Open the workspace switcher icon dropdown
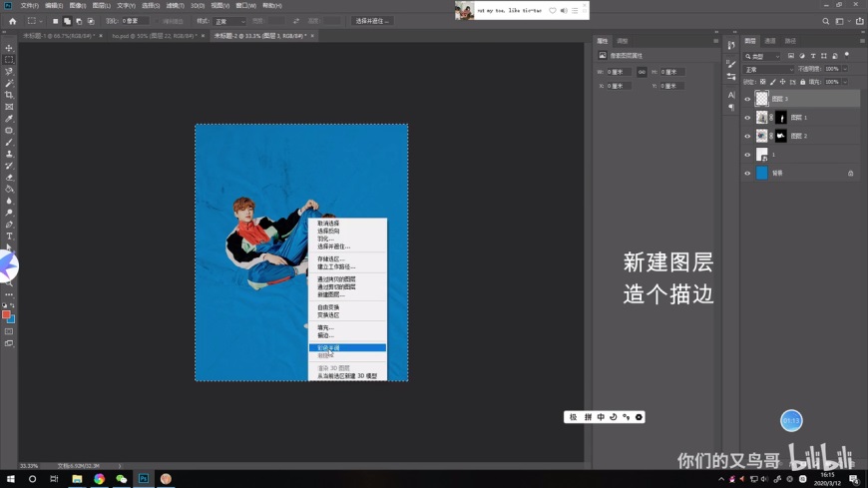The image size is (868, 488). [x=842, y=21]
